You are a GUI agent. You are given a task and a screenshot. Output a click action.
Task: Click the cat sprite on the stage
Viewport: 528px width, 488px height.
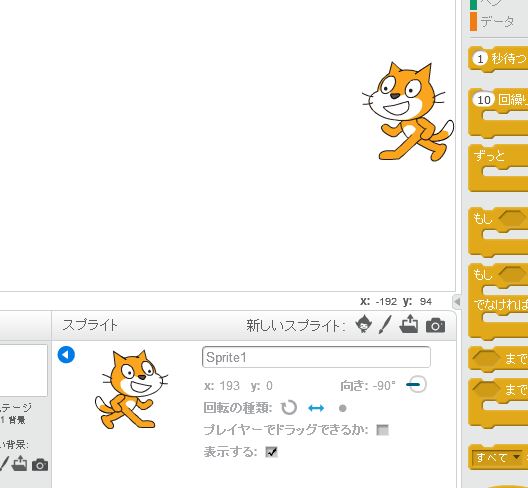point(408,111)
